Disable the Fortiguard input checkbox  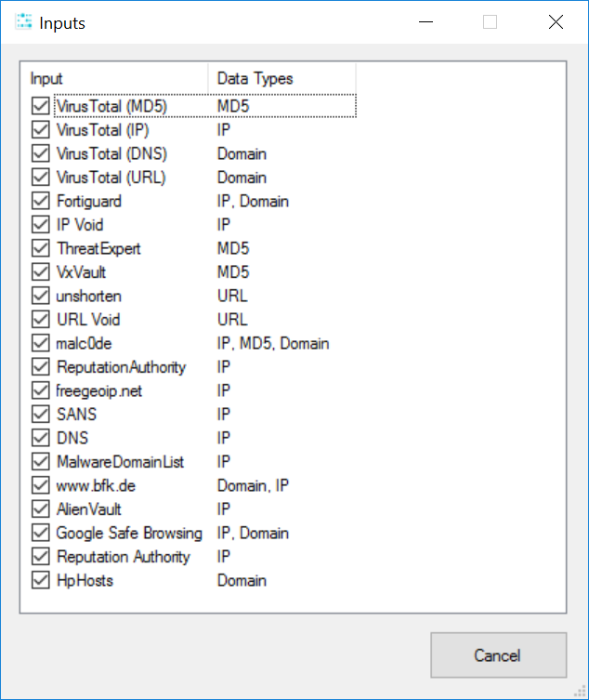(x=41, y=201)
